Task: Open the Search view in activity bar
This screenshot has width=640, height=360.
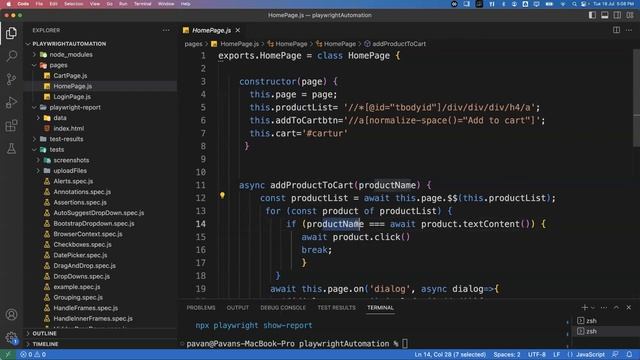Action: pos(11,56)
